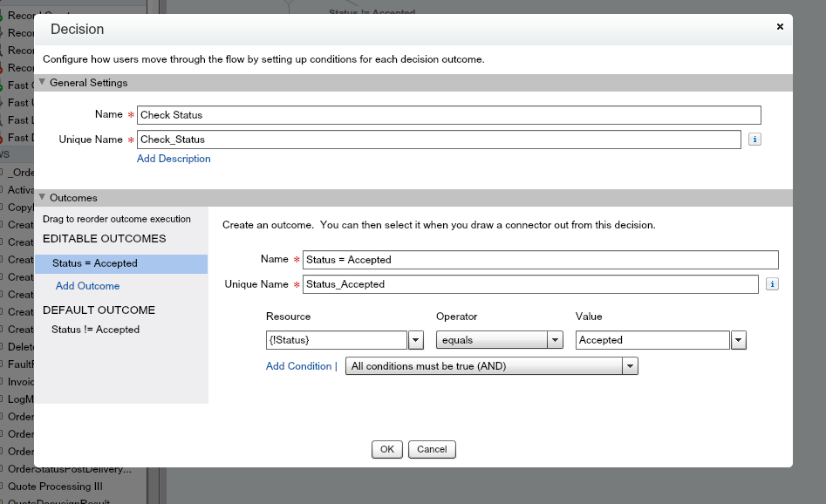Click the Cancel button
Screen dimensions: 826x504
coord(432,449)
